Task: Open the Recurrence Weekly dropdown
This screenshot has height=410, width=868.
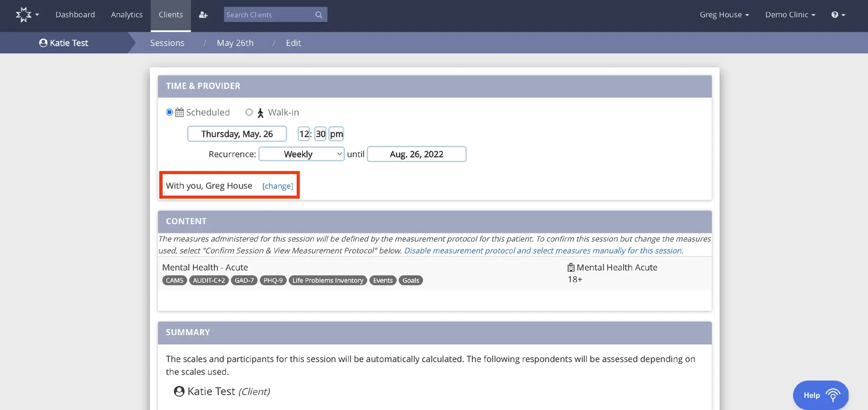Action: click(x=301, y=154)
